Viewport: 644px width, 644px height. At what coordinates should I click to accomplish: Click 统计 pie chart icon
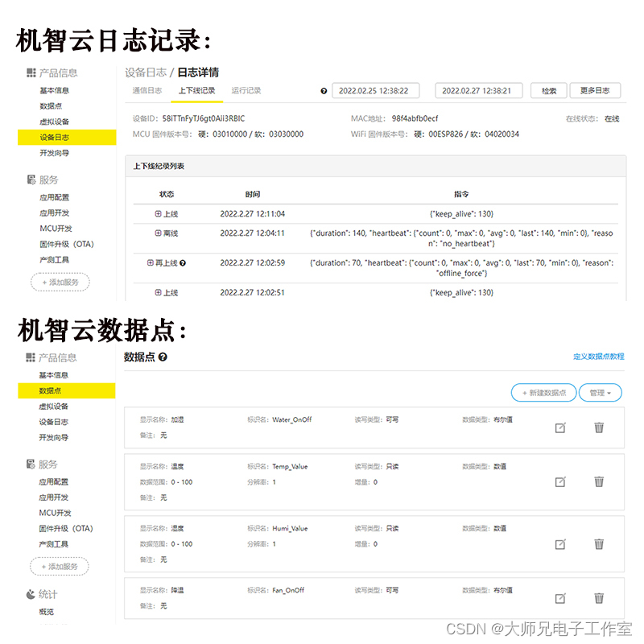pos(31,594)
